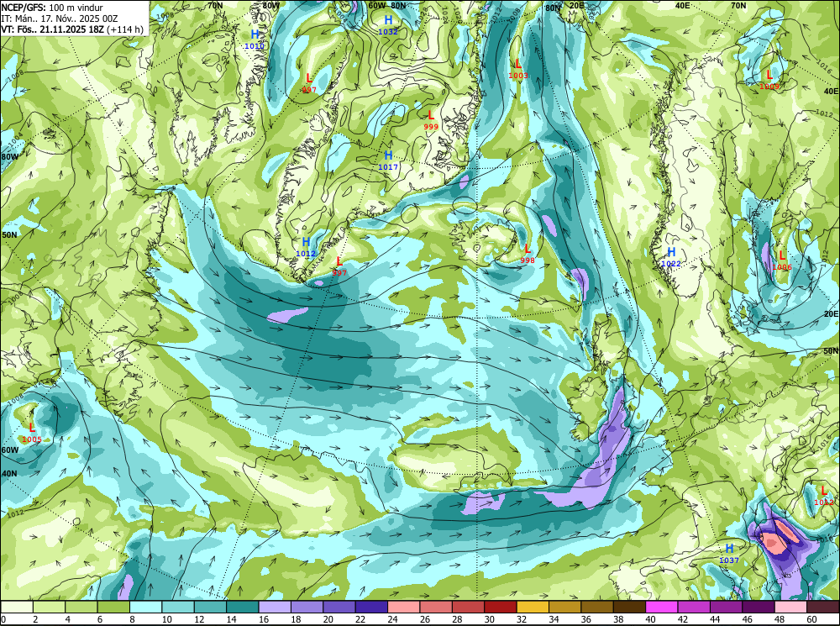Viewport: 840px width, 626px height.
Task: Select the high pressure marker H 1022 over Scandinavia
Action: pos(670,257)
